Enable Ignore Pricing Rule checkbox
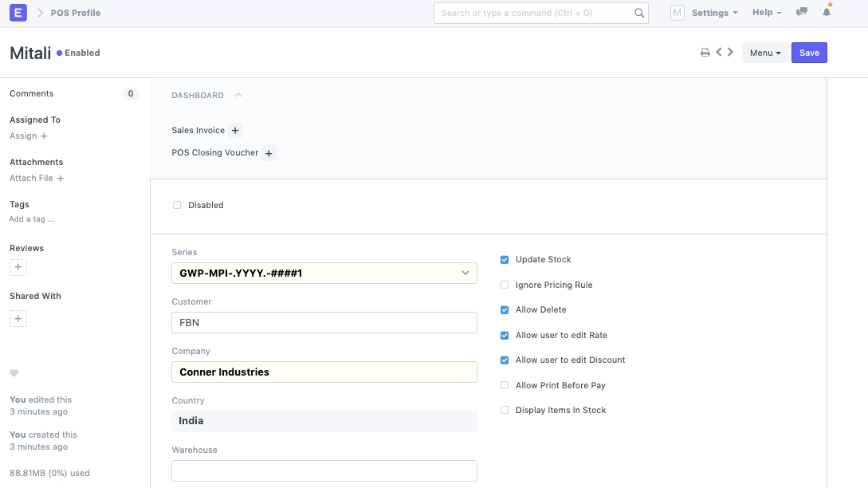 (505, 285)
